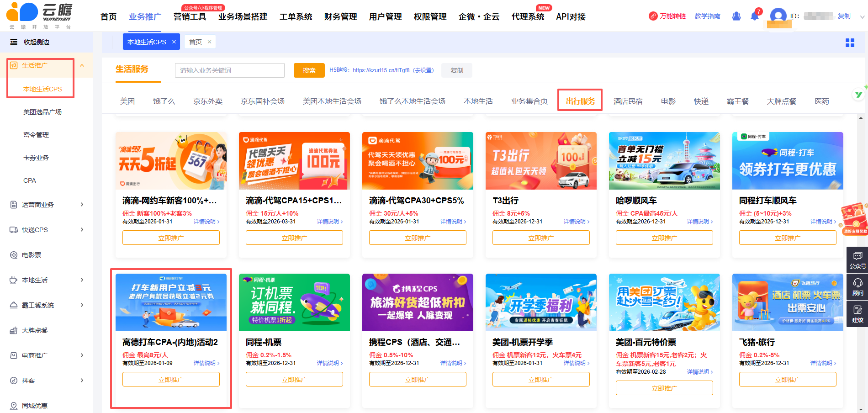Expand the 运营商业务 sidebar menu
868x413 pixels.
tap(82, 205)
